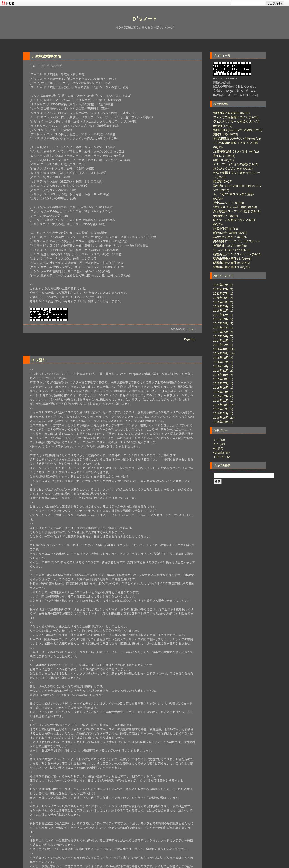Open recent article 朝霧山荘グランドフィナーレ

(x=237, y=254)
